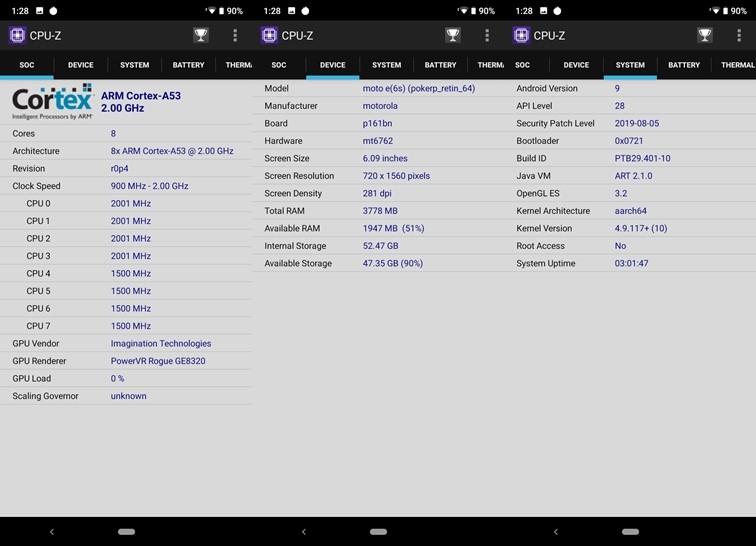Tap Kernel Version 4.9.117+ (10)
The width and height of the screenshot is (756, 546).
[x=641, y=228]
